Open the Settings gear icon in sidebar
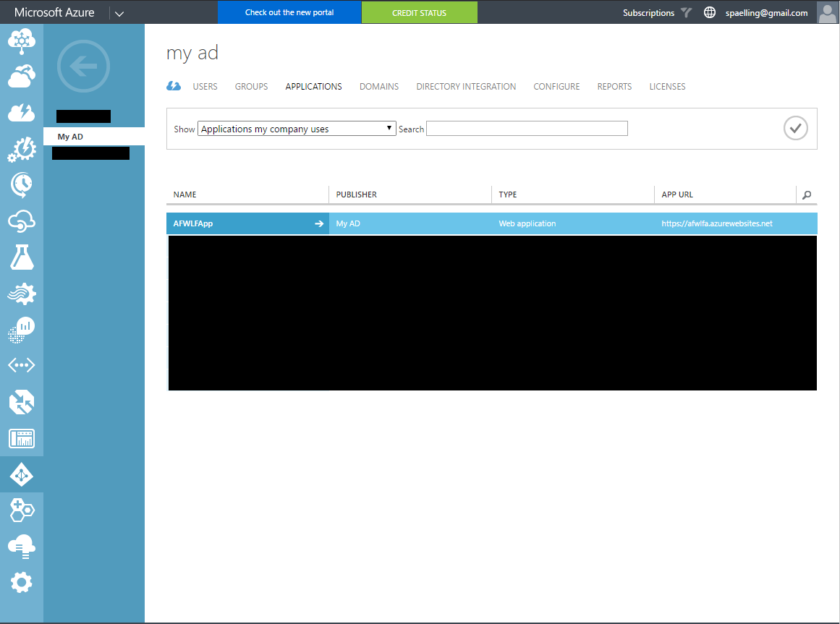This screenshot has width=840, height=624. (22, 582)
